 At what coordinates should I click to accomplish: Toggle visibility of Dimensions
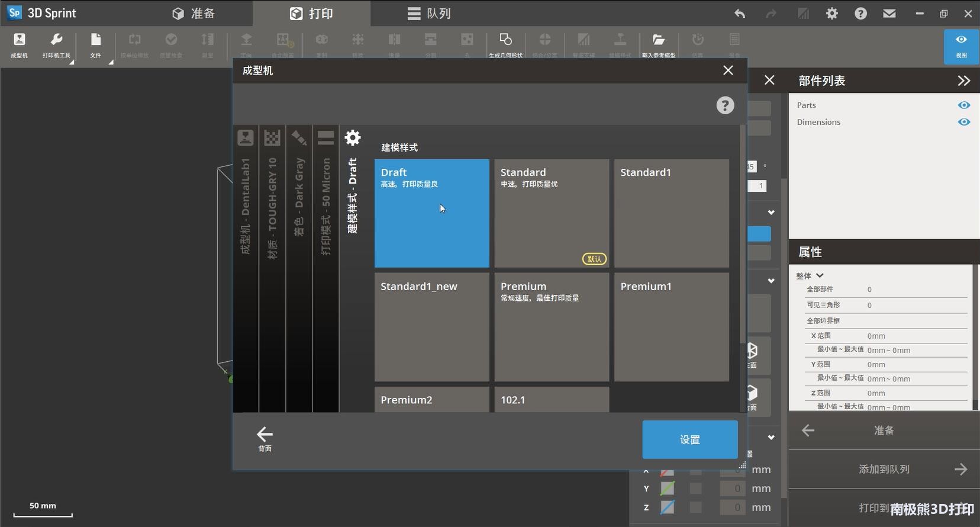tap(963, 122)
